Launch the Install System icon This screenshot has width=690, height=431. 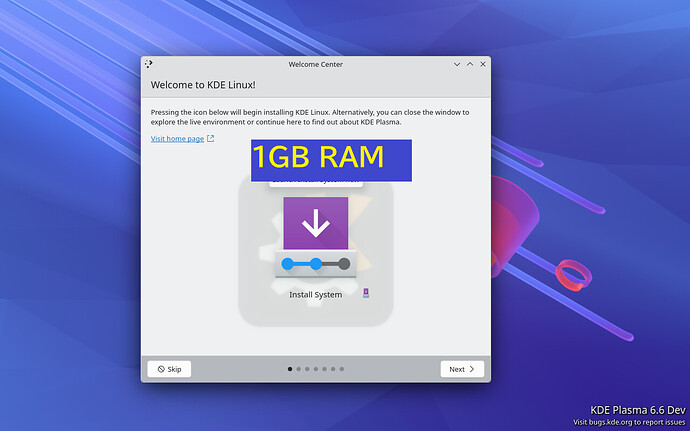(x=316, y=238)
